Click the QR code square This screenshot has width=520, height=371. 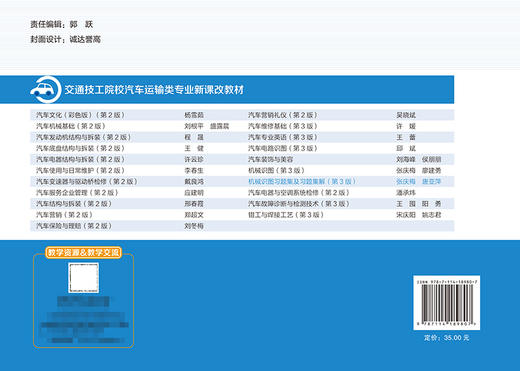84,278
